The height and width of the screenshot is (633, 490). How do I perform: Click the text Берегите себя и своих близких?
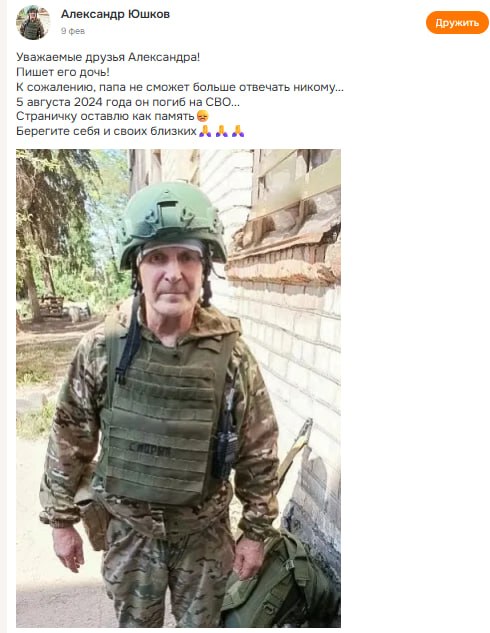tap(107, 131)
